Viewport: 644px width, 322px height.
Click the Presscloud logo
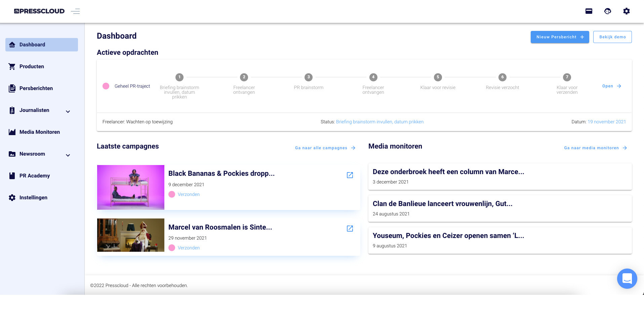pyautogui.click(x=39, y=11)
